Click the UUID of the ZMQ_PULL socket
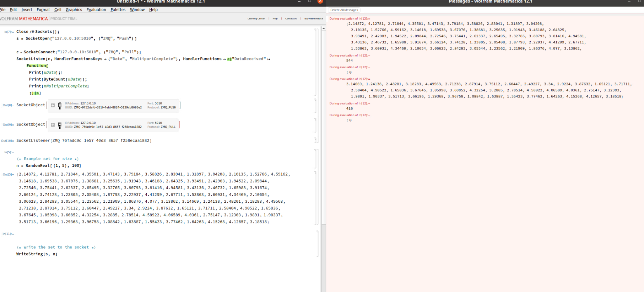Image resolution: width=644 pixels, height=292 pixels. coord(108,127)
